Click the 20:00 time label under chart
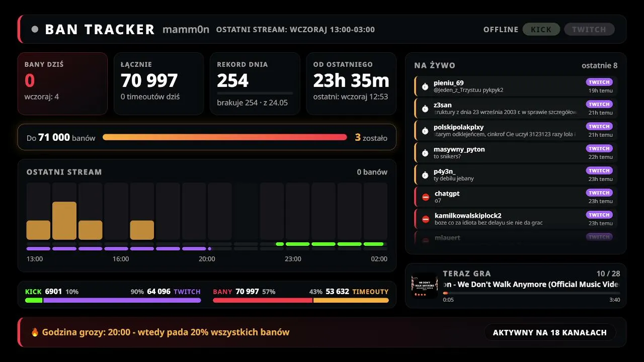644x362 pixels. [x=207, y=259]
